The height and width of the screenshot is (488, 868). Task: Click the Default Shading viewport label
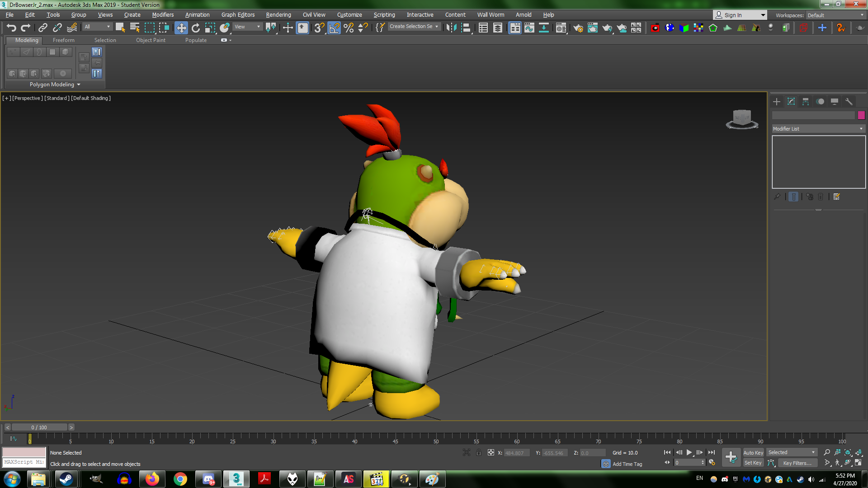91,98
